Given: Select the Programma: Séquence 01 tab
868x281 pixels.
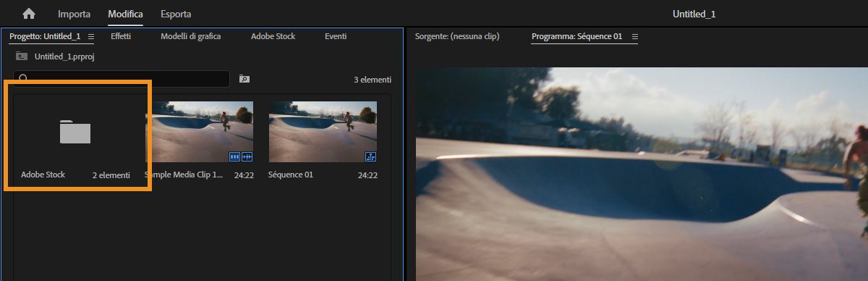Looking at the screenshot, I should 576,36.
